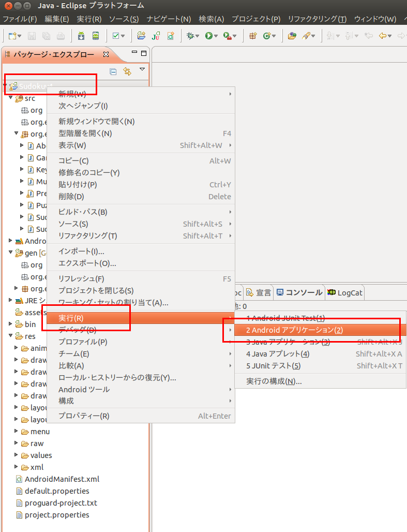Select 2 Android アプリケーション(2) in submenu

320,330
